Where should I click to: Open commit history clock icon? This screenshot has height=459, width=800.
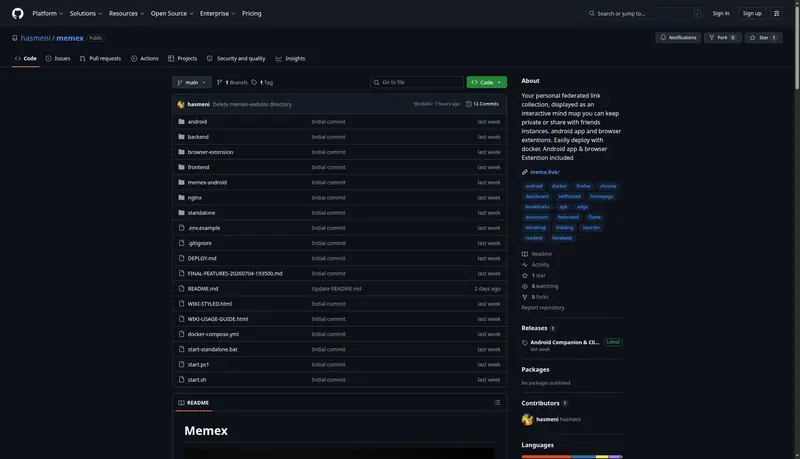(468, 104)
